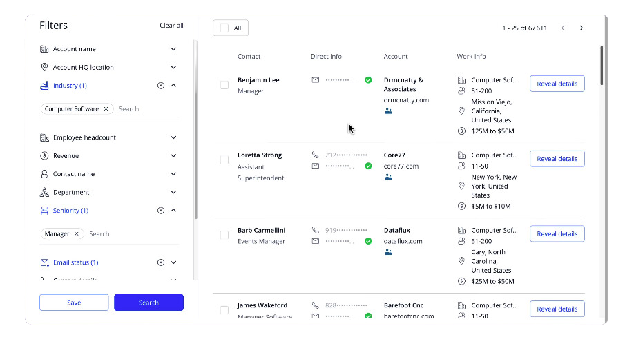
Task: Click contact name Benjamin Lee
Action: point(258,80)
